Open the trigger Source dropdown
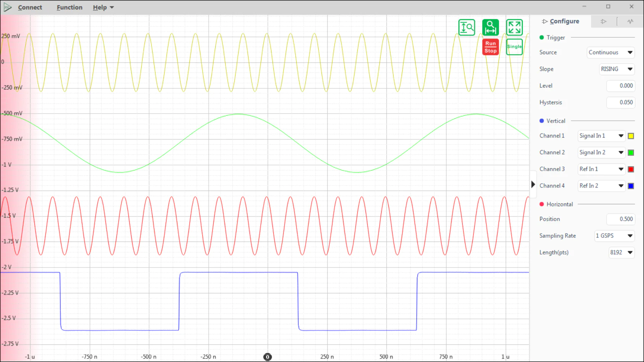Viewport: 644px width, 362px height. 610,53
